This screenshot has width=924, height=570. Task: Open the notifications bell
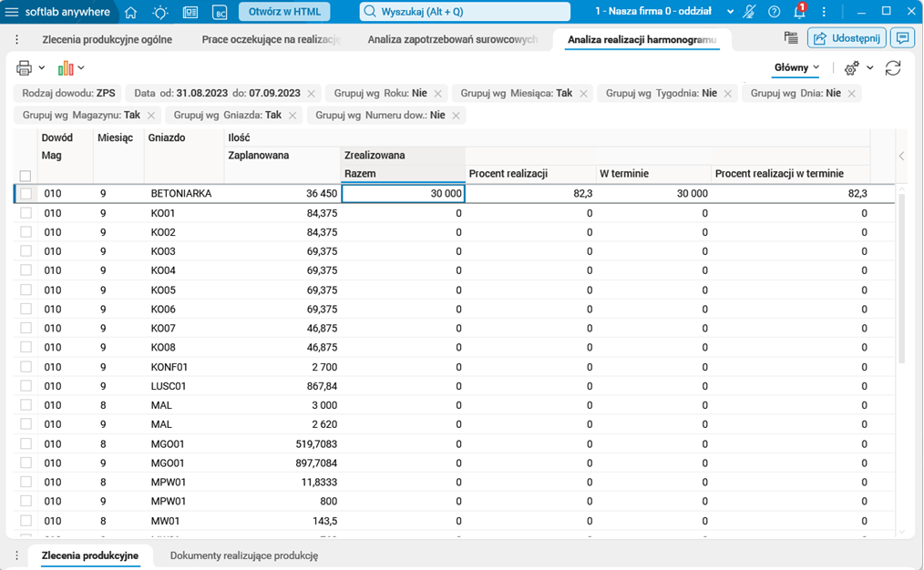coord(799,12)
